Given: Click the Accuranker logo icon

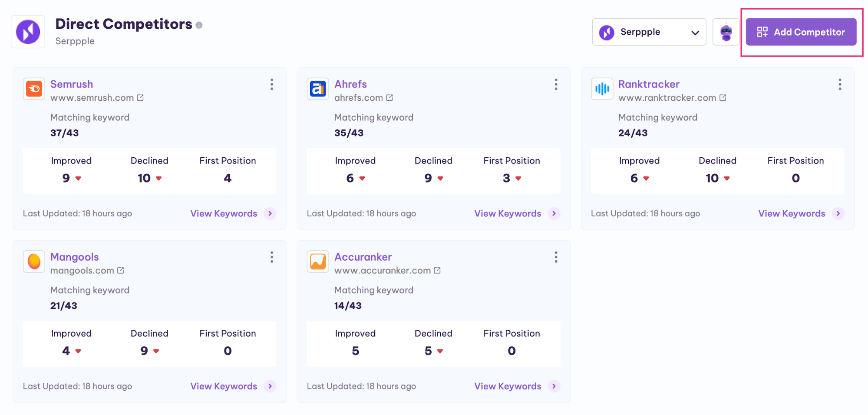Looking at the screenshot, I should coord(318,262).
